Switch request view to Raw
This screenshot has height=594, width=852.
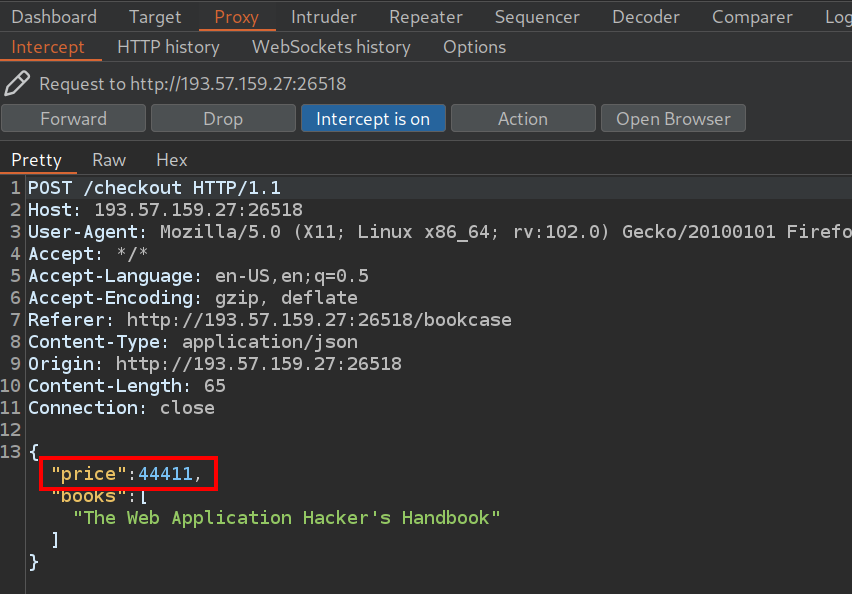109,160
